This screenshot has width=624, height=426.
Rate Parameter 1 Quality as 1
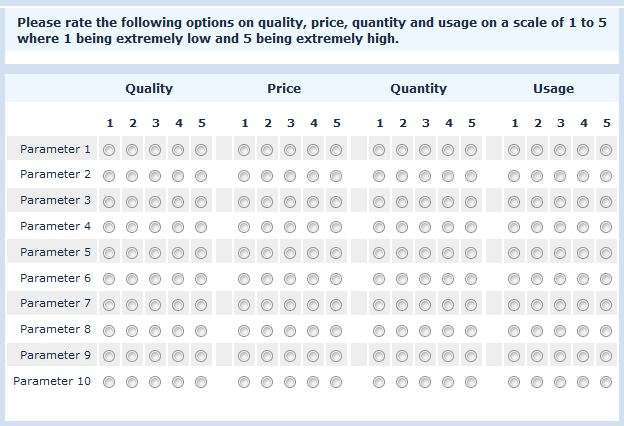pos(109,150)
